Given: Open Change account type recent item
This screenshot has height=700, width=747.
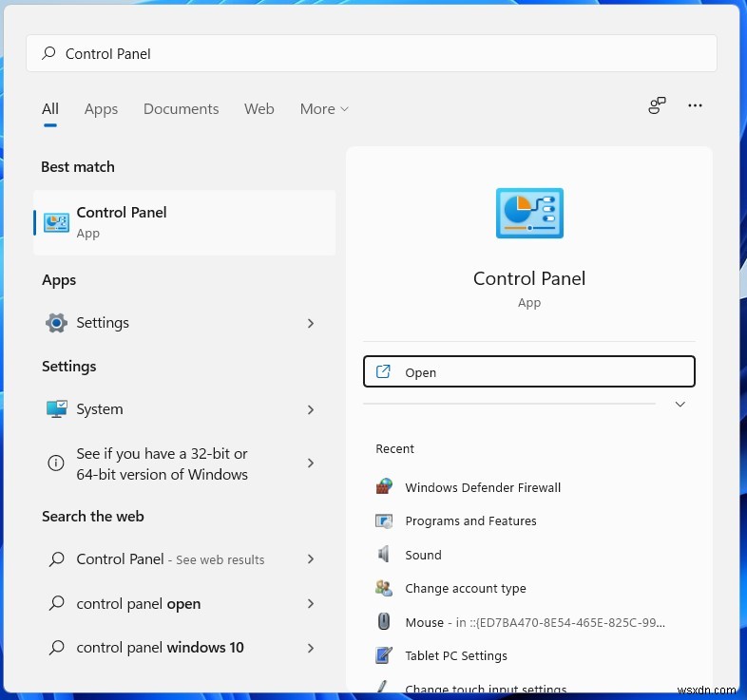Looking at the screenshot, I should point(465,589).
